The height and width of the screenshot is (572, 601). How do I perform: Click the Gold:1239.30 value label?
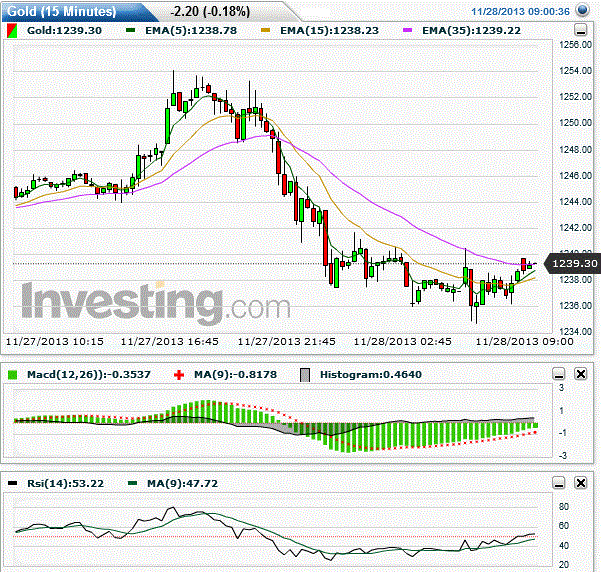(64, 31)
